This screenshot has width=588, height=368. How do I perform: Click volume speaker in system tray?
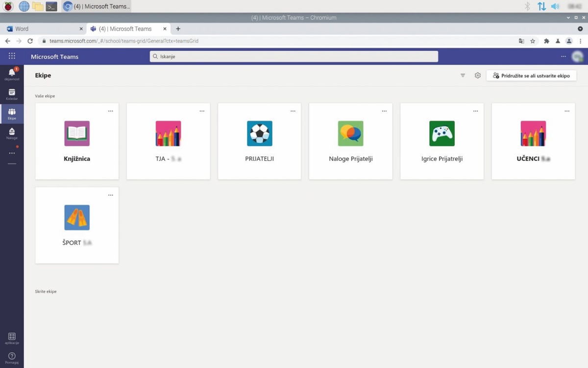coord(555,6)
